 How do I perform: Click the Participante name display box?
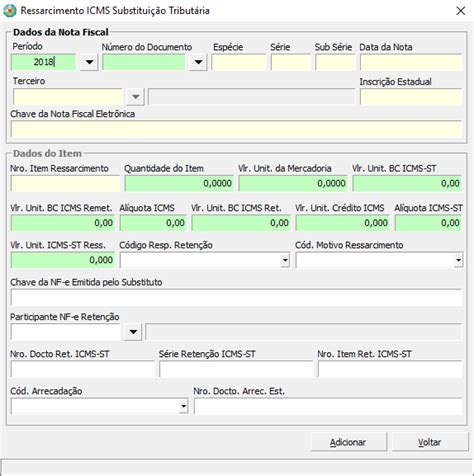point(304,332)
